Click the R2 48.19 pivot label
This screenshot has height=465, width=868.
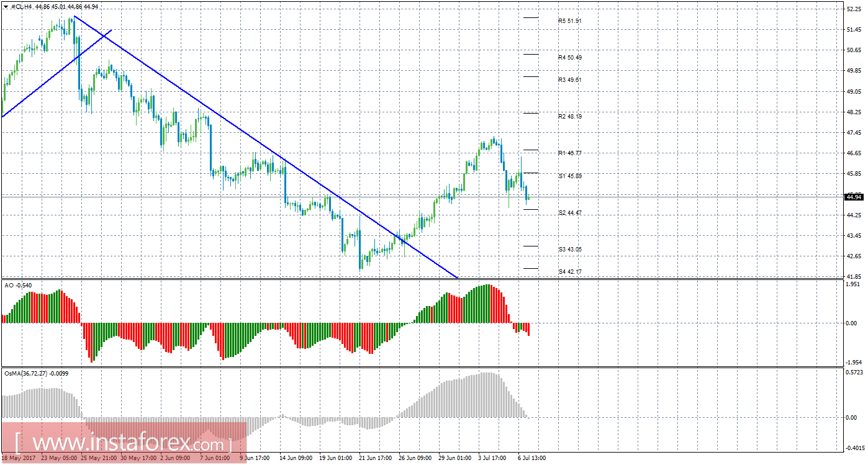(x=569, y=116)
